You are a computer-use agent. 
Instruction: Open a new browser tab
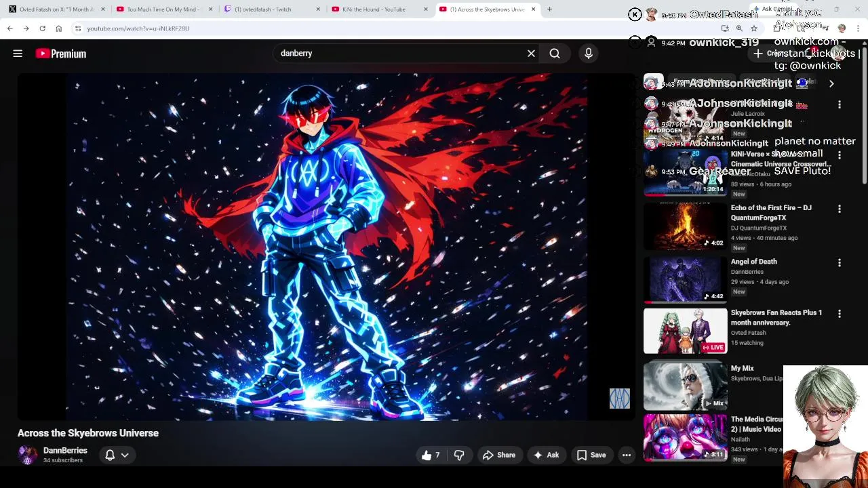549,9
